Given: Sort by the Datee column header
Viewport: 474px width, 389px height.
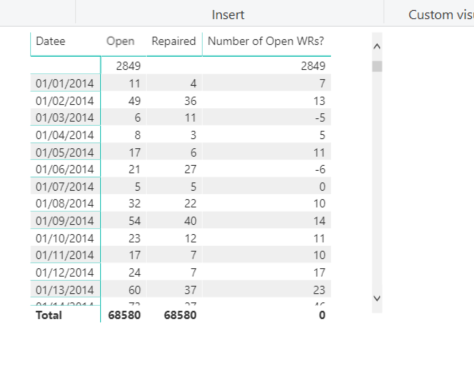Looking at the screenshot, I should [51, 41].
